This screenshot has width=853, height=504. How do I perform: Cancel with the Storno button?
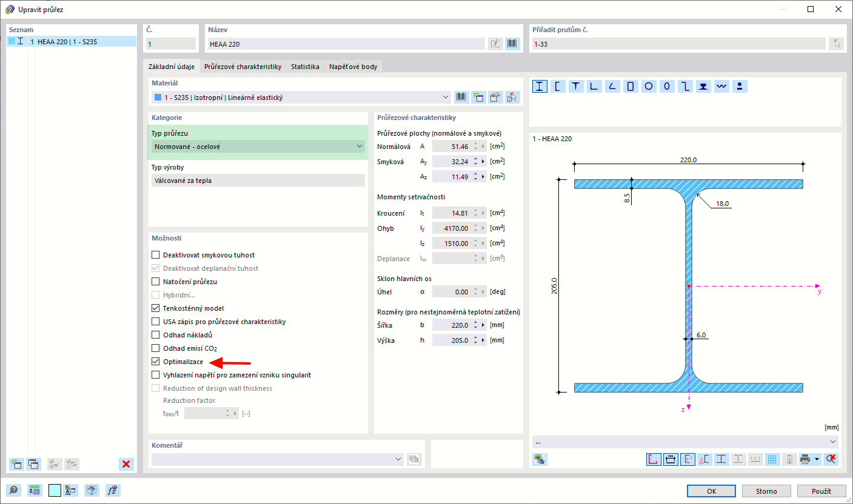click(766, 491)
